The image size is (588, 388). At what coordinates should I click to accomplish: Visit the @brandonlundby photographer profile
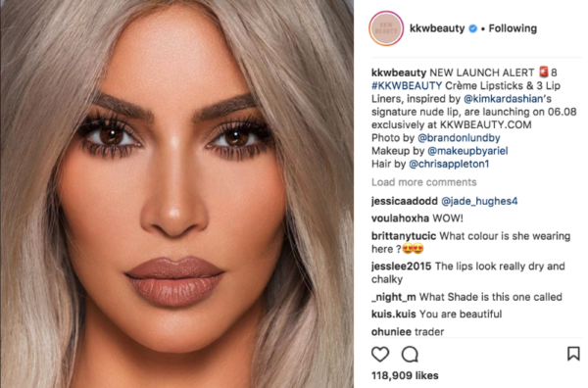[459, 138]
